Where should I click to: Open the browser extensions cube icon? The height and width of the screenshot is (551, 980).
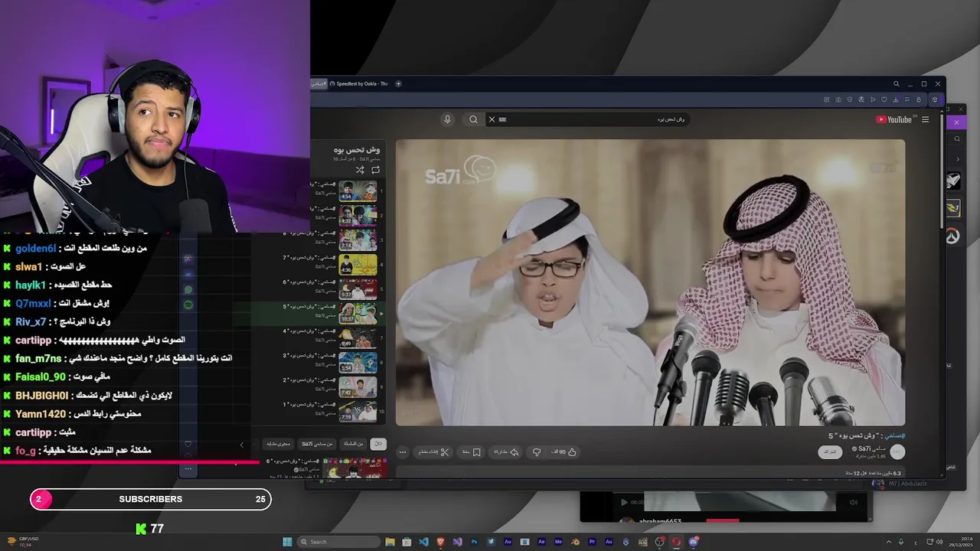point(935,99)
